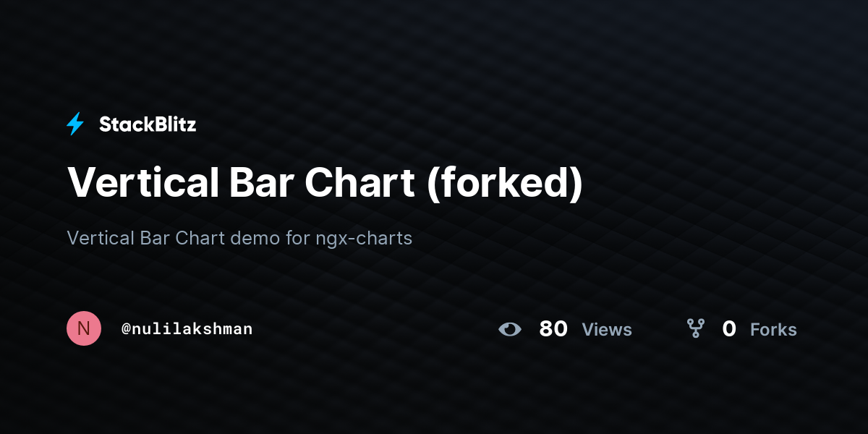Image resolution: width=868 pixels, height=434 pixels.
Task: Select the 80 views count
Action: pyautogui.click(x=553, y=329)
